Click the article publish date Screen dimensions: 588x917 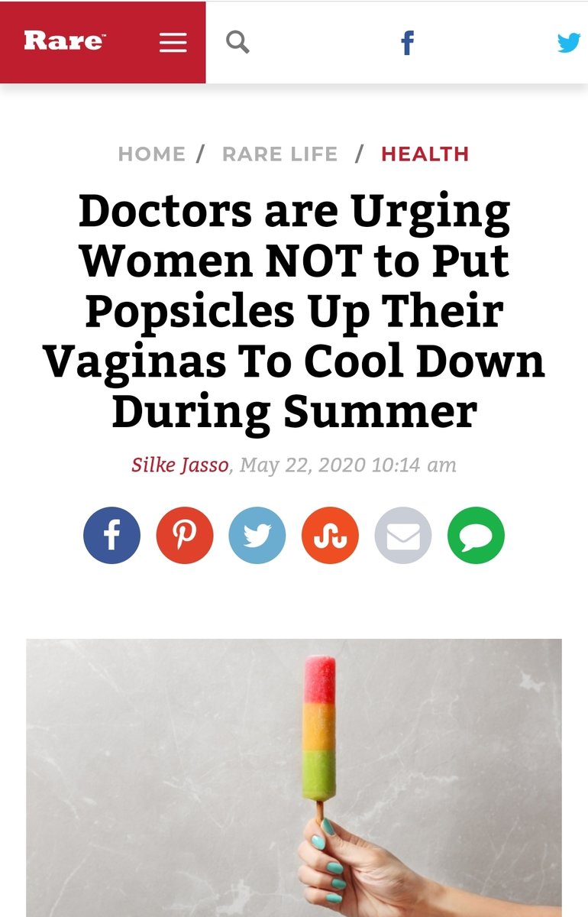348,465
